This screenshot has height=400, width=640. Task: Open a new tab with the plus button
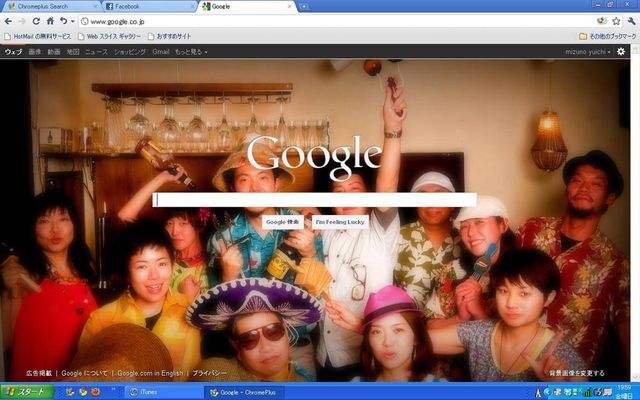click(304, 6)
